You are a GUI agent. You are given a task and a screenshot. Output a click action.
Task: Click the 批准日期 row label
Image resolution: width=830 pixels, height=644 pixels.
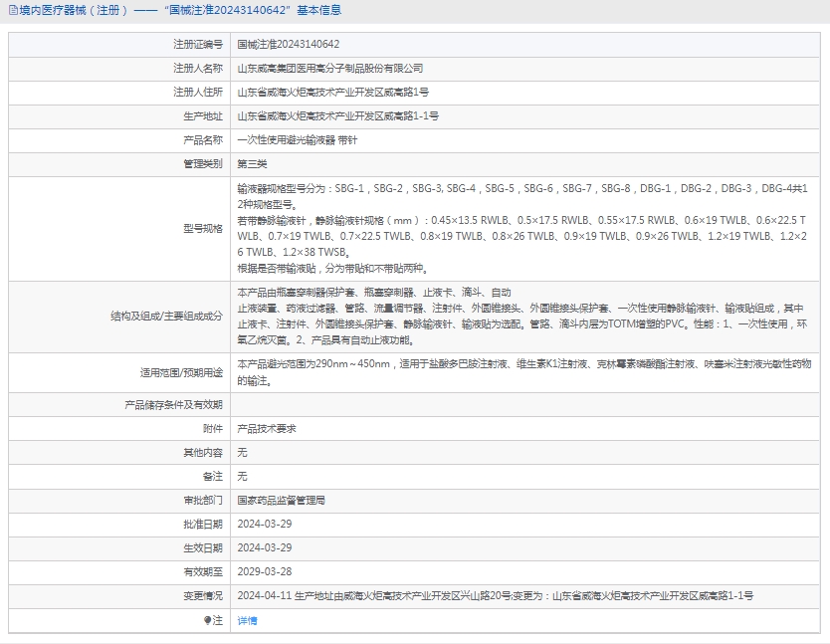pyautogui.click(x=203, y=525)
